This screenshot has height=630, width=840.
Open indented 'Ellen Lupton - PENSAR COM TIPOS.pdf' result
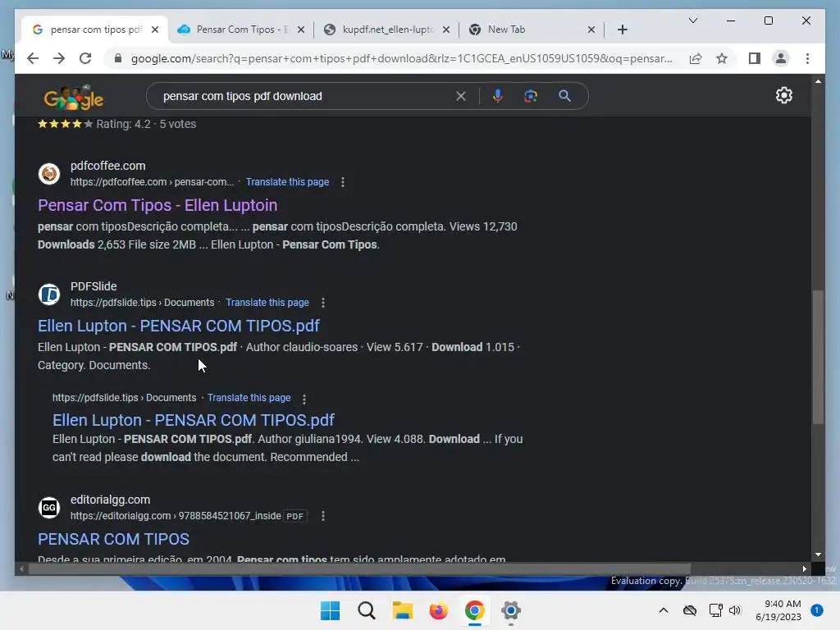click(194, 420)
